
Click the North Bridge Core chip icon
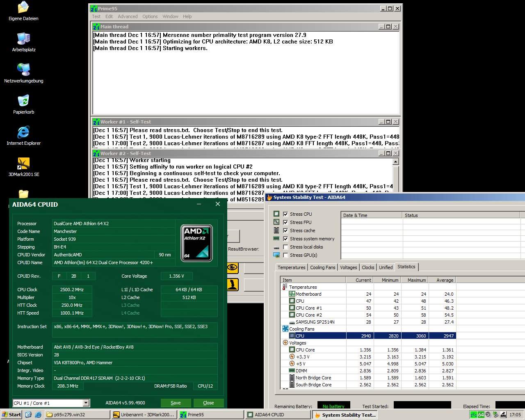292,378
